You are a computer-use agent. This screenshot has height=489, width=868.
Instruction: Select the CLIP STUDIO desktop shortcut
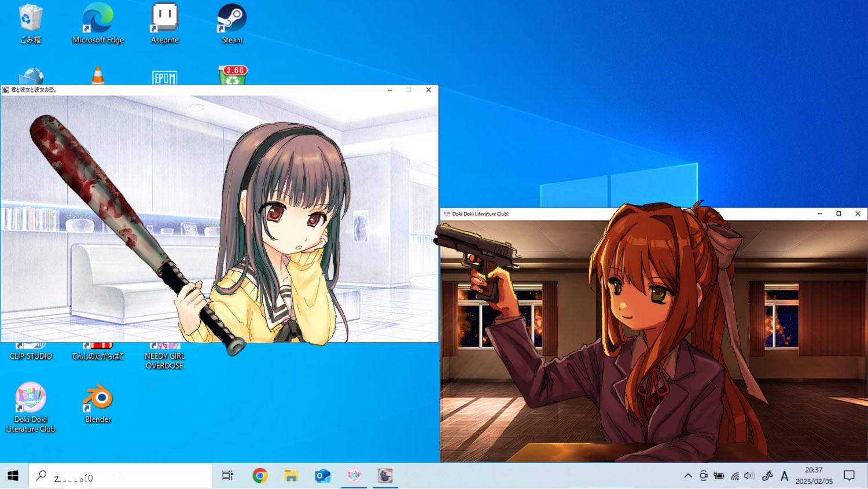pyautogui.click(x=31, y=351)
